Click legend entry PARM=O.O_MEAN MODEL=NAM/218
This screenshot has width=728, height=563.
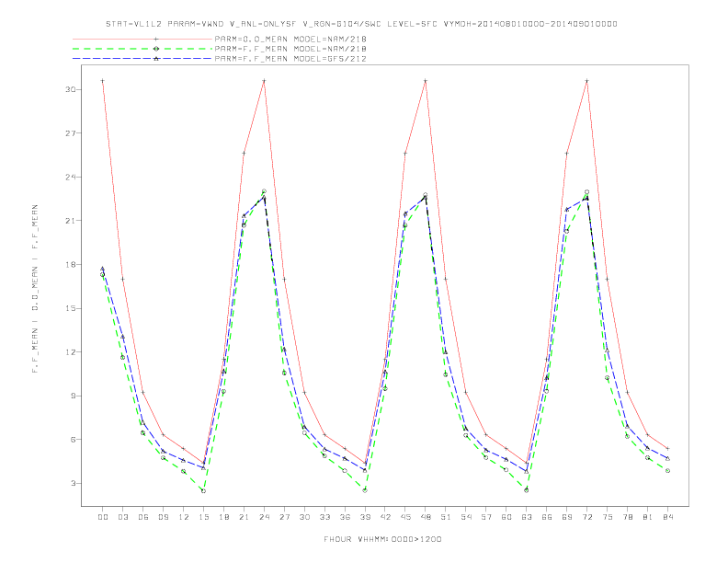click(290, 39)
